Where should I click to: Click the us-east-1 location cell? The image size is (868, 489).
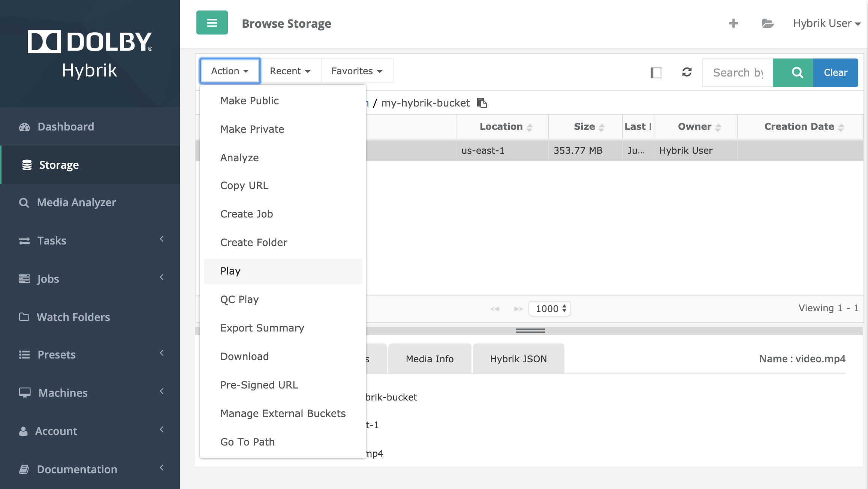point(502,150)
